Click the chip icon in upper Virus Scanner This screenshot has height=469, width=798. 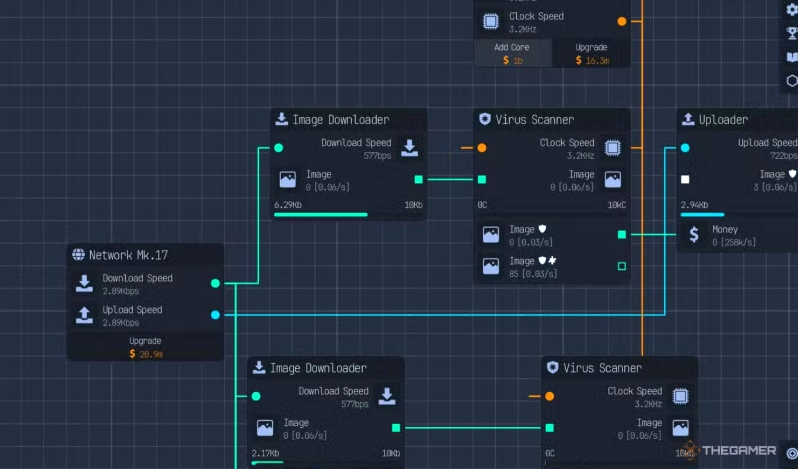point(613,148)
